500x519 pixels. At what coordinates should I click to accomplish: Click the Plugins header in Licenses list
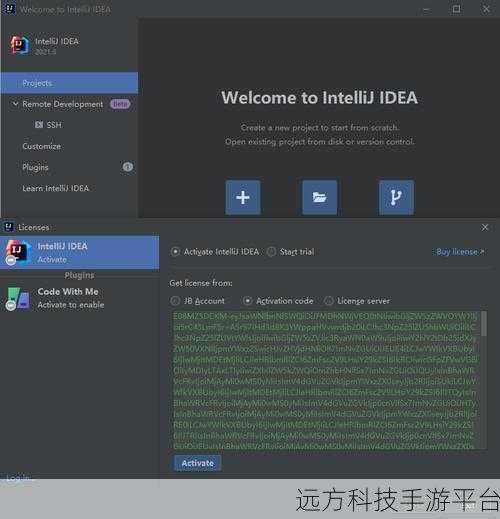(x=79, y=275)
